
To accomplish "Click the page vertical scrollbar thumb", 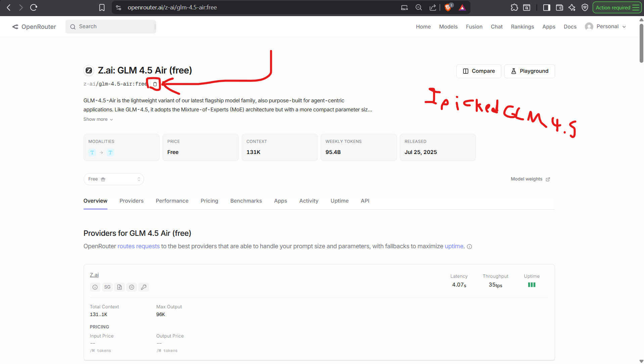I will pos(641,43).
